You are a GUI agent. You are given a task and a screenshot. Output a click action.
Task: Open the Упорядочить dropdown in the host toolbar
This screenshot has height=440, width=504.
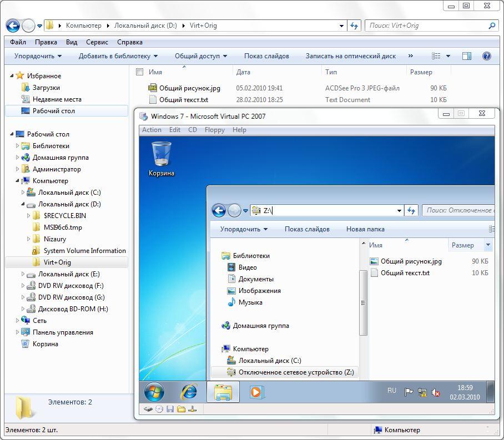pos(38,56)
